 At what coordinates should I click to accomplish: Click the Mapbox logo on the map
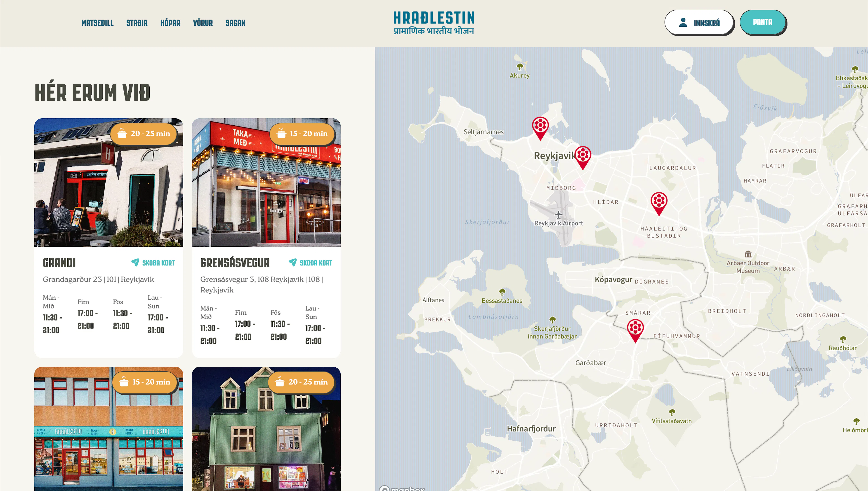pos(402,488)
